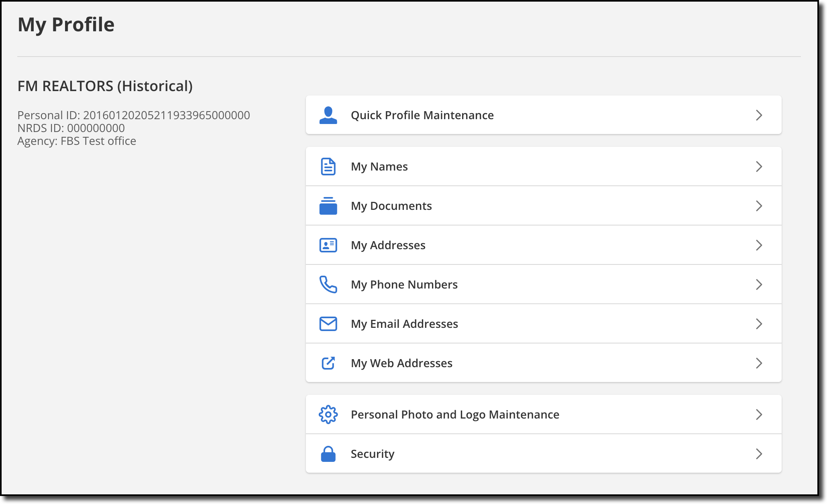Open Quick Profile Maintenance
Viewport: 827px width, 504px height.
coord(544,115)
